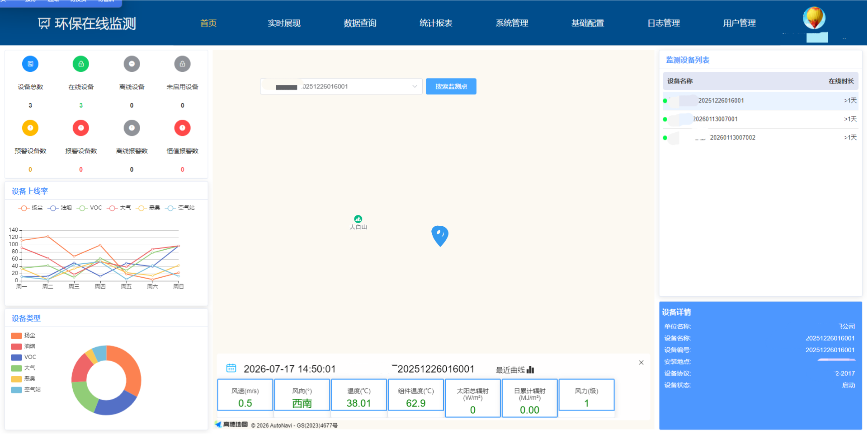Viewport: 868px width, 434px height.
Task: Click the 太阳总辐射 data card
Action: pyautogui.click(x=473, y=398)
